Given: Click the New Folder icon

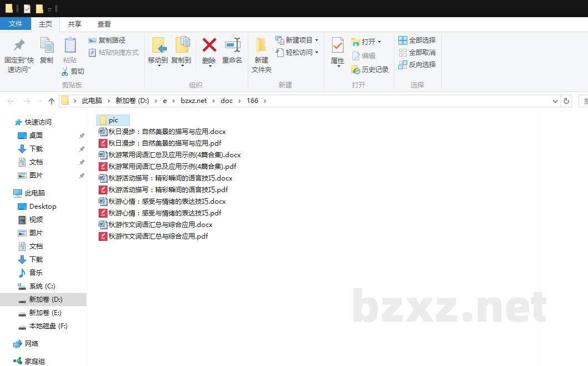Looking at the screenshot, I should coord(261,45).
